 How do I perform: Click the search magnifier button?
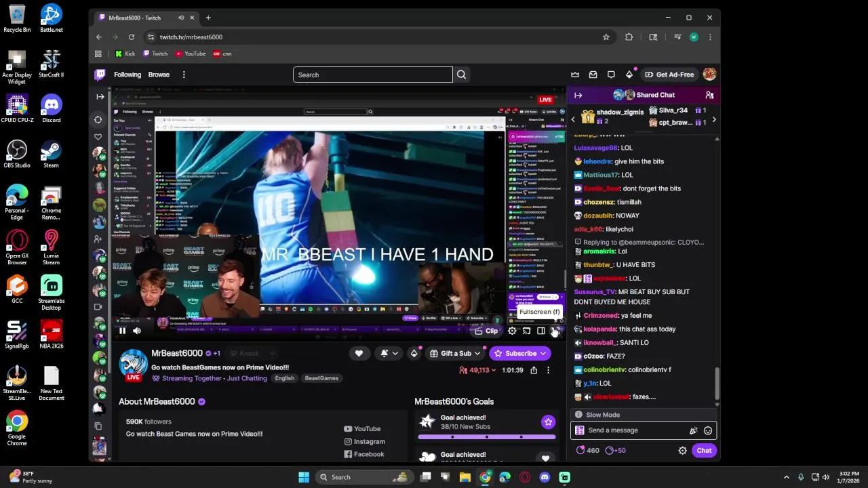point(461,75)
